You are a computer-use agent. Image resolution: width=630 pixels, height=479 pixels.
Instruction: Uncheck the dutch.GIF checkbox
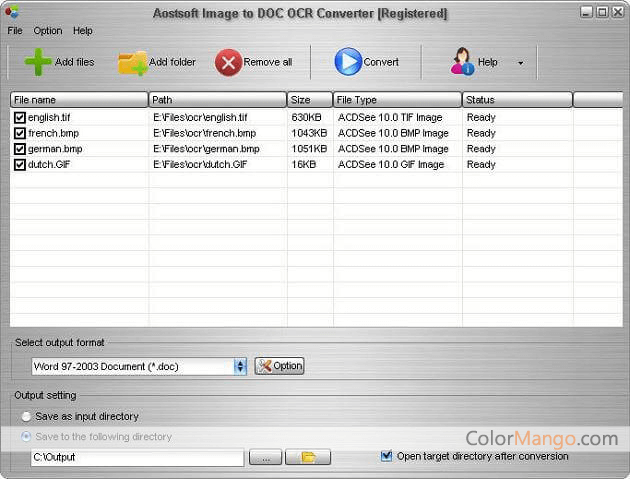20,164
